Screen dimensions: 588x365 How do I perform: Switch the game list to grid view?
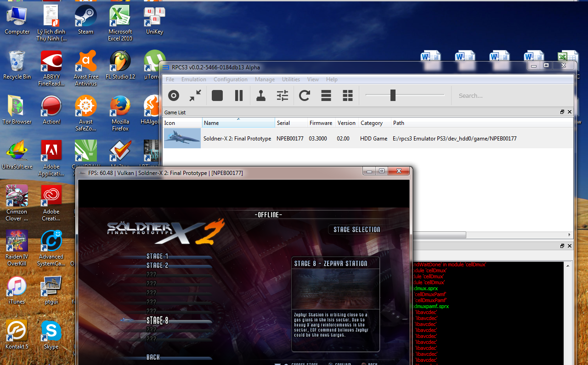pos(348,95)
